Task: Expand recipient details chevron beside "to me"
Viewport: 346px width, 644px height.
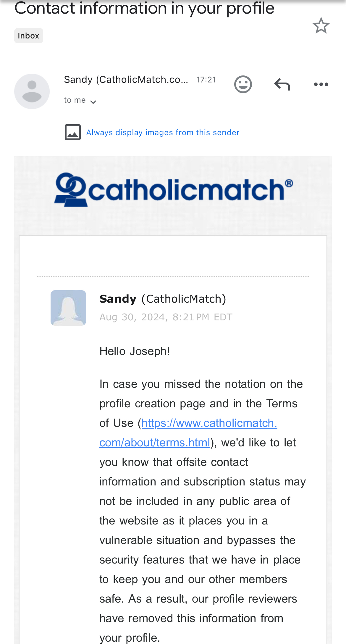Action: [x=93, y=102]
